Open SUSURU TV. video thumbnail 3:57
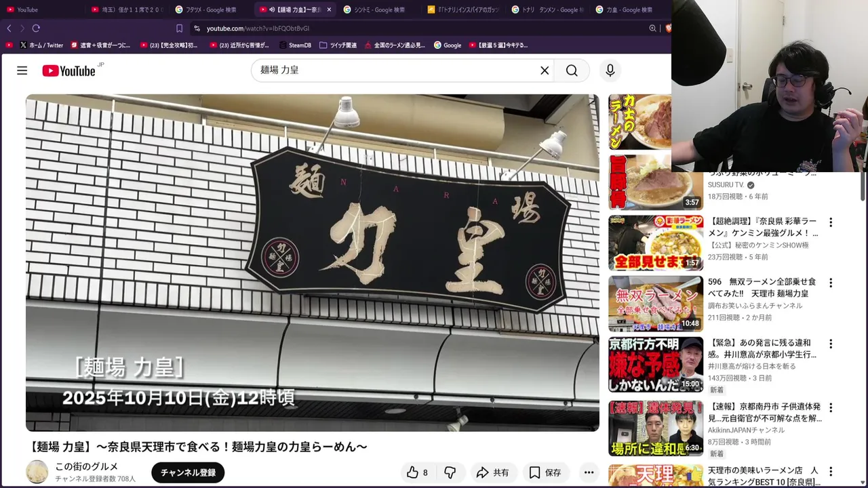 pyautogui.click(x=655, y=182)
